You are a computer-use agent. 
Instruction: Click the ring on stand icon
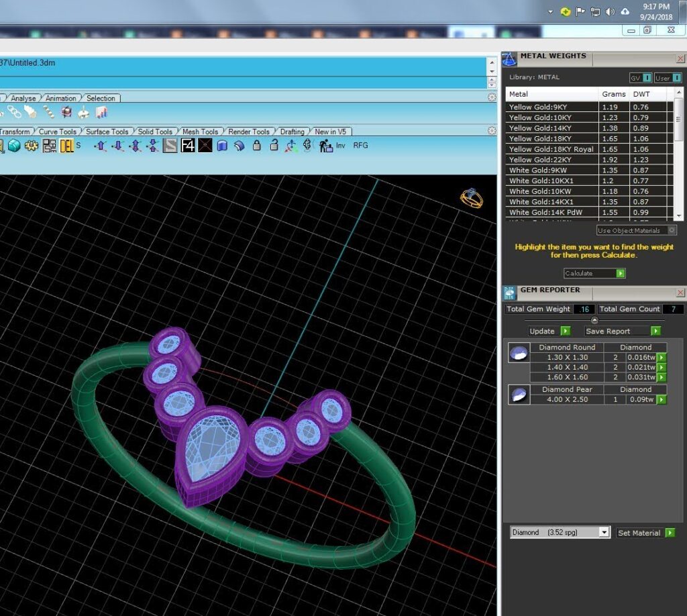click(x=83, y=113)
